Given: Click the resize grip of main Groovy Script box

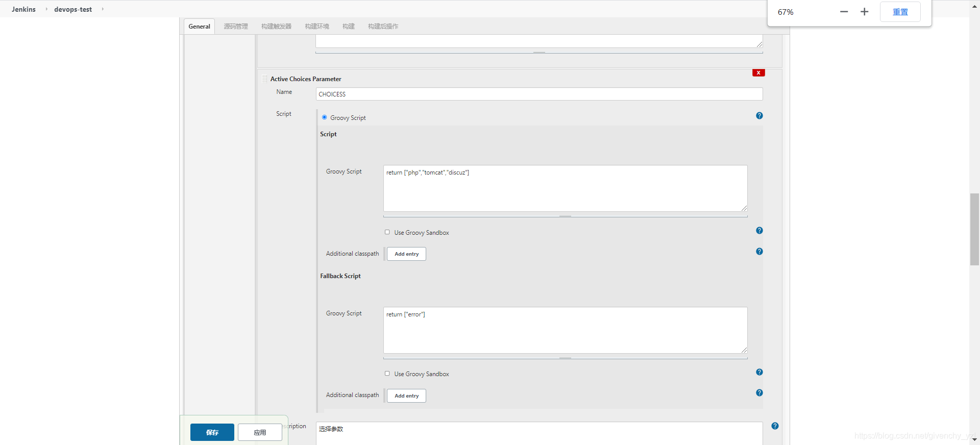Looking at the screenshot, I should 744,208.
